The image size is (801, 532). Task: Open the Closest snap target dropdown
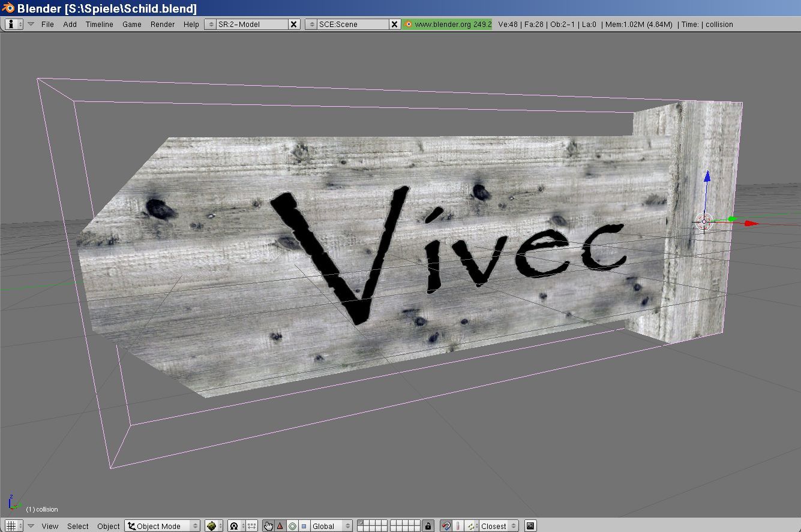coord(498,526)
